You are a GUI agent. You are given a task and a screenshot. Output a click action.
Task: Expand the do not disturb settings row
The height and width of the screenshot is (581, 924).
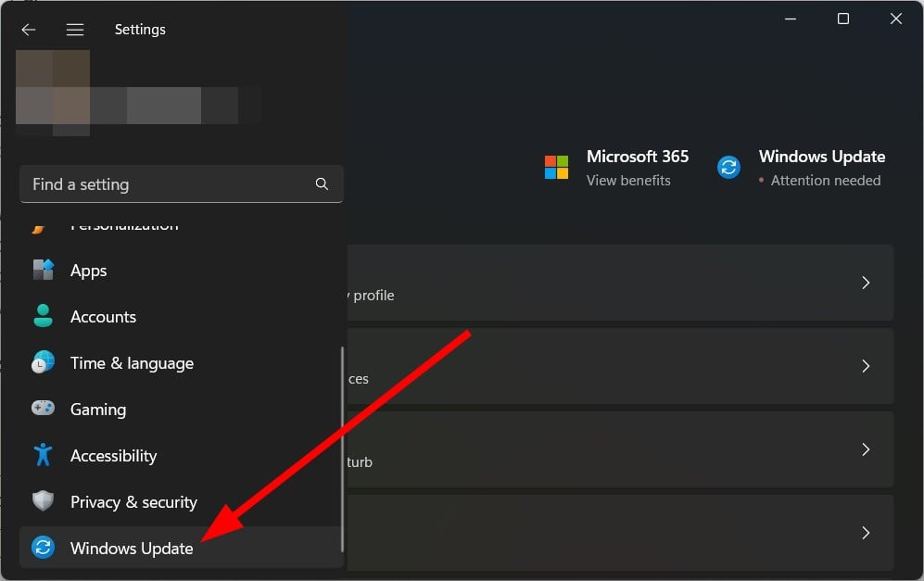click(x=866, y=449)
